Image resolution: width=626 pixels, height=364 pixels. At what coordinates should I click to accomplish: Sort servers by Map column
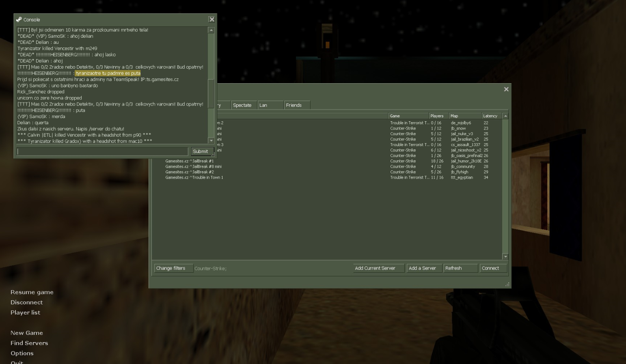pos(465,116)
